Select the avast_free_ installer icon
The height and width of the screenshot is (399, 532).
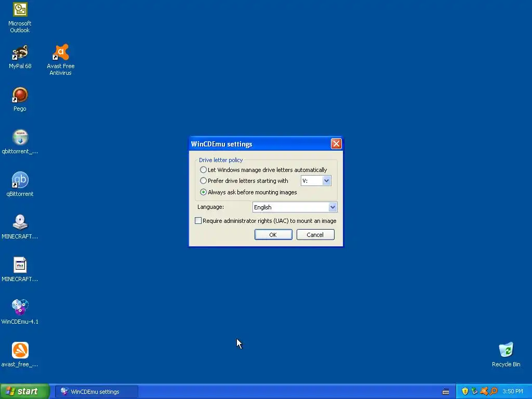tap(20, 355)
